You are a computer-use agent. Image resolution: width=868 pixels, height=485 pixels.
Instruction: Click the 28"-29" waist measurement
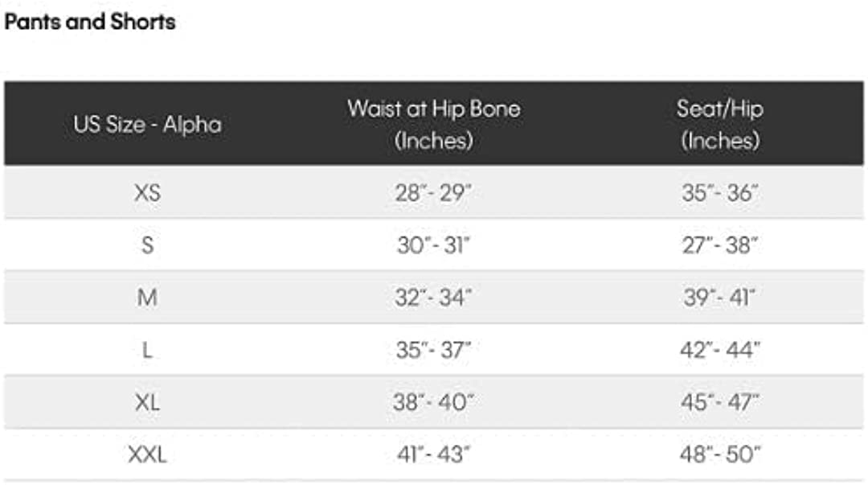(x=434, y=193)
